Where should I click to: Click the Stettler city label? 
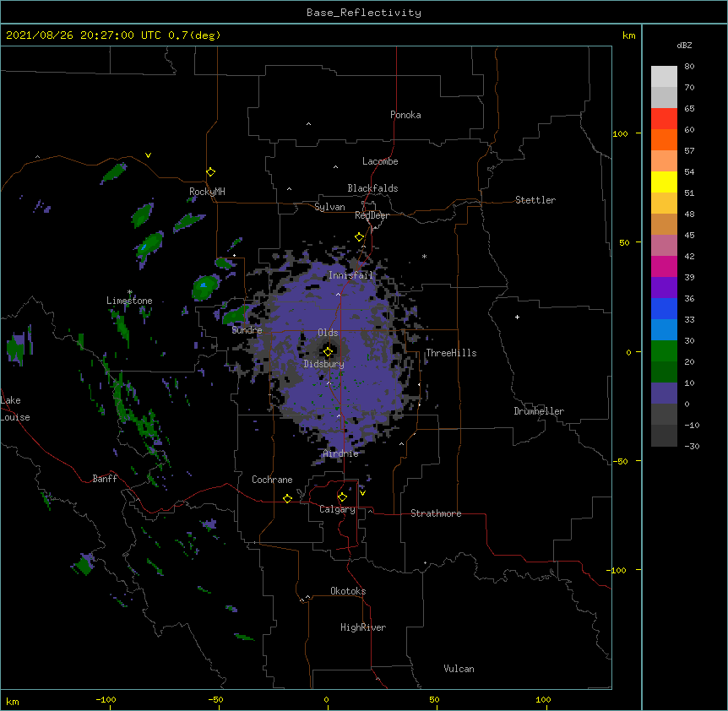coord(535,200)
